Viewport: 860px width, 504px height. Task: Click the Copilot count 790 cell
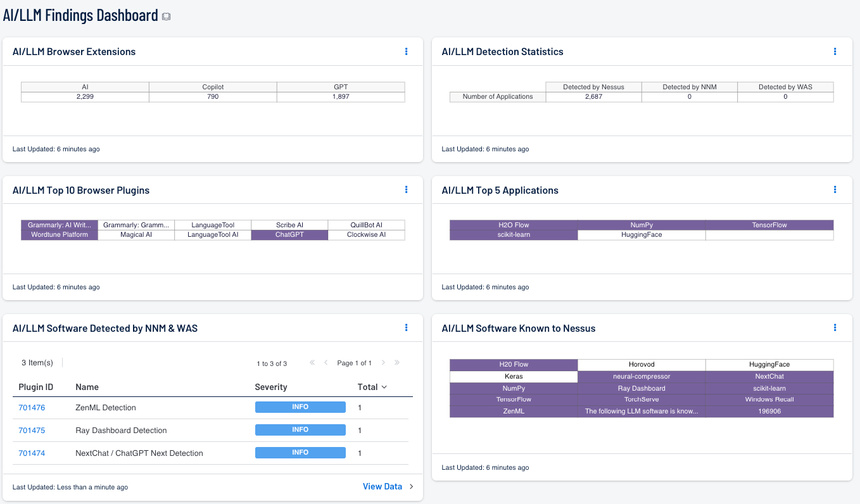pyautogui.click(x=213, y=97)
